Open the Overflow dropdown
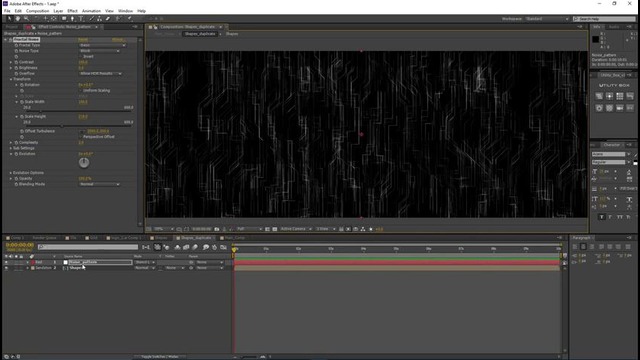Screen dimensions: 640x360 (x=100, y=73)
